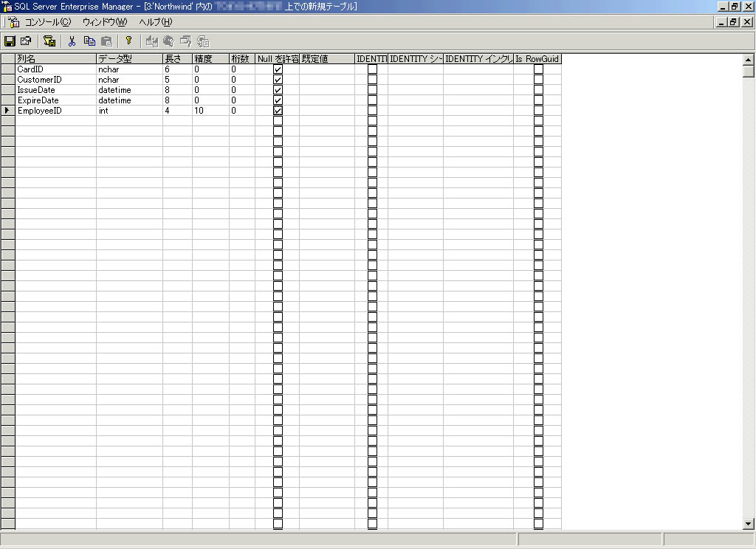
Task: Click the 精度 column header
Action: [210, 59]
